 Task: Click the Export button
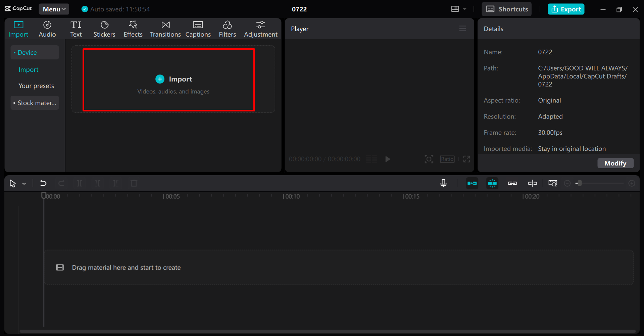566,9
